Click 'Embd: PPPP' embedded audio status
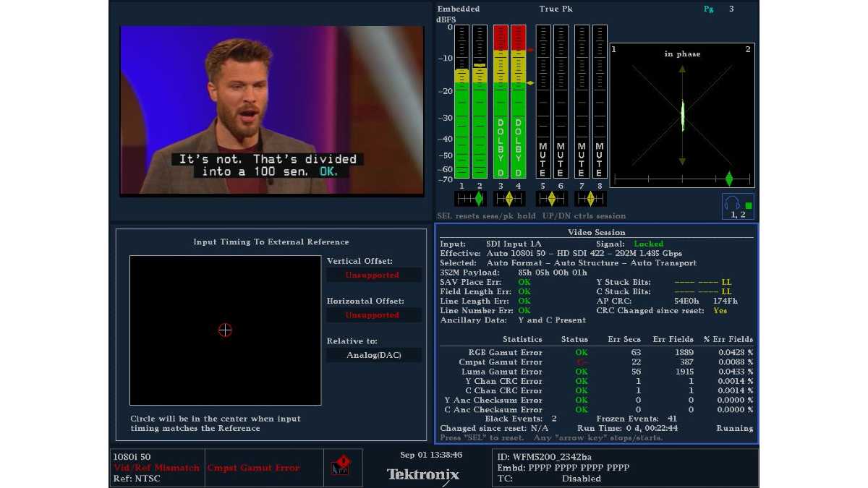Screen dimensions: 868x488 tap(563, 468)
